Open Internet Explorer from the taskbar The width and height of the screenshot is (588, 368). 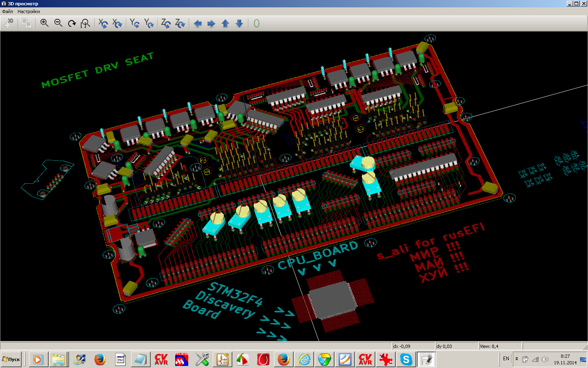[x=304, y=359]
